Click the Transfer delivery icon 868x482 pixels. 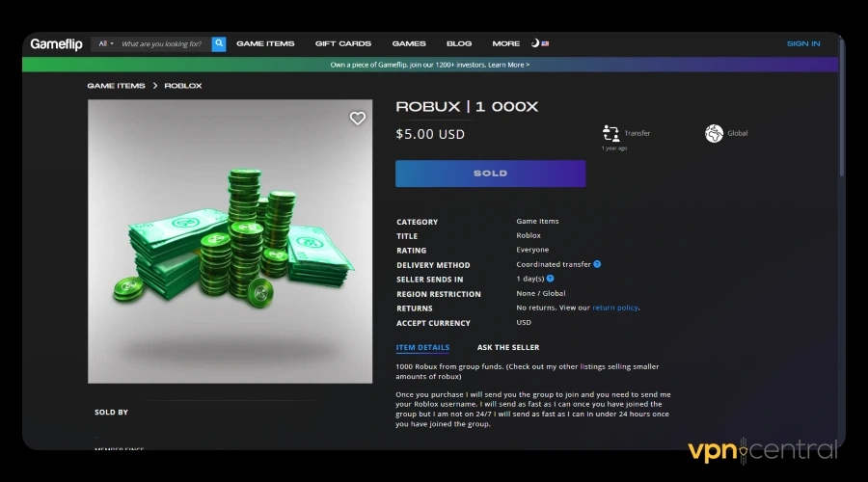coord(610,133)
